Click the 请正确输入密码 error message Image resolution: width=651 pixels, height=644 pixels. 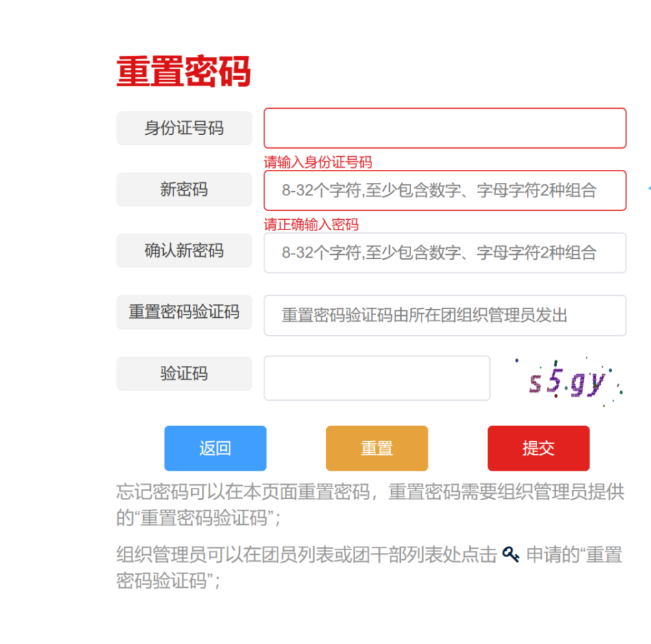click(311, 225)
